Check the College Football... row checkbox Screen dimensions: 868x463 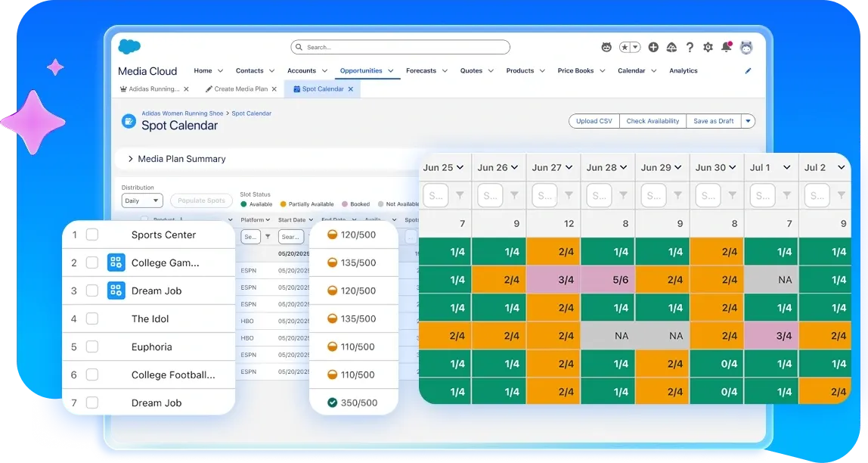pyautogui.click(x=92, y=375)
